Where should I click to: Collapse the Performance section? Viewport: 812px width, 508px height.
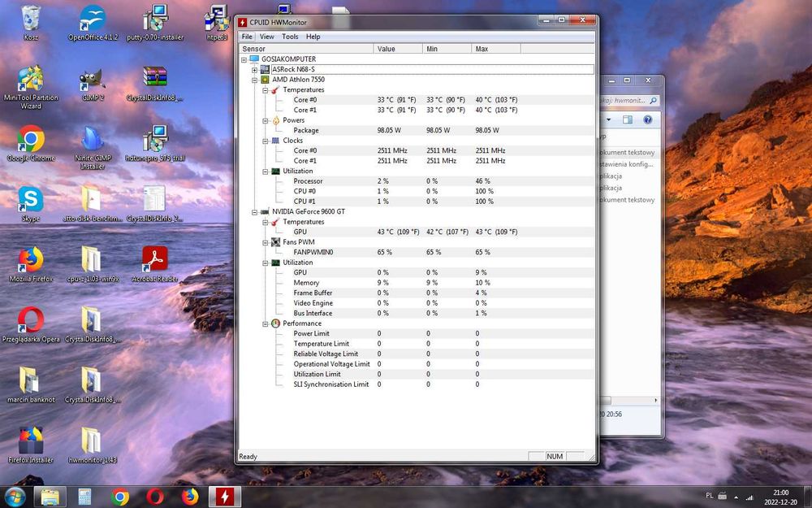(x=266, y=323)
